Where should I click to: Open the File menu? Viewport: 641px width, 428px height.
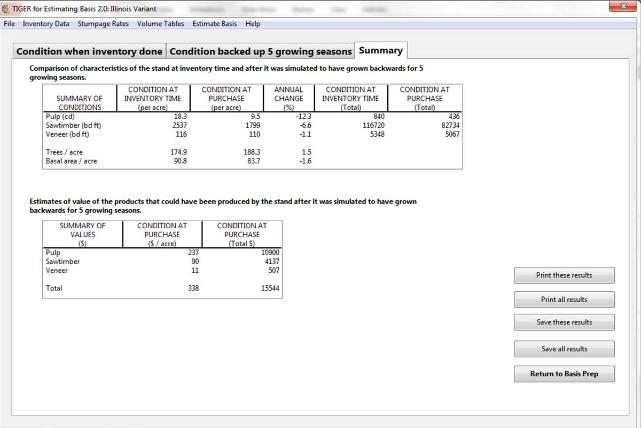click(9, 23)
